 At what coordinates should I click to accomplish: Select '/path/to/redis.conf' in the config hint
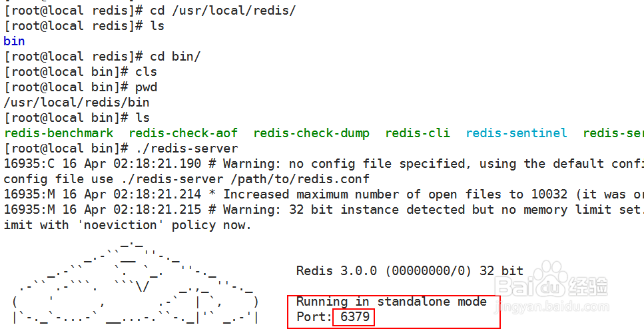pyautogui.click(x=300, y=179)
